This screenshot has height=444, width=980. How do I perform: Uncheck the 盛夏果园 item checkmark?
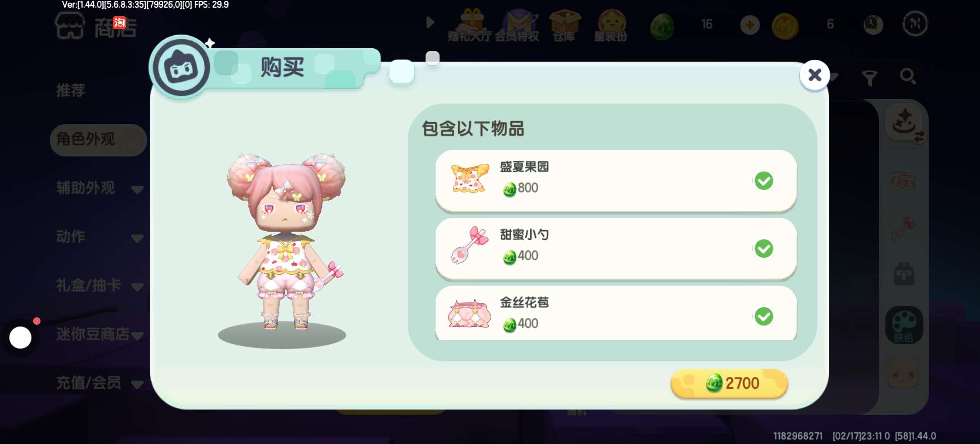[764, 181]
